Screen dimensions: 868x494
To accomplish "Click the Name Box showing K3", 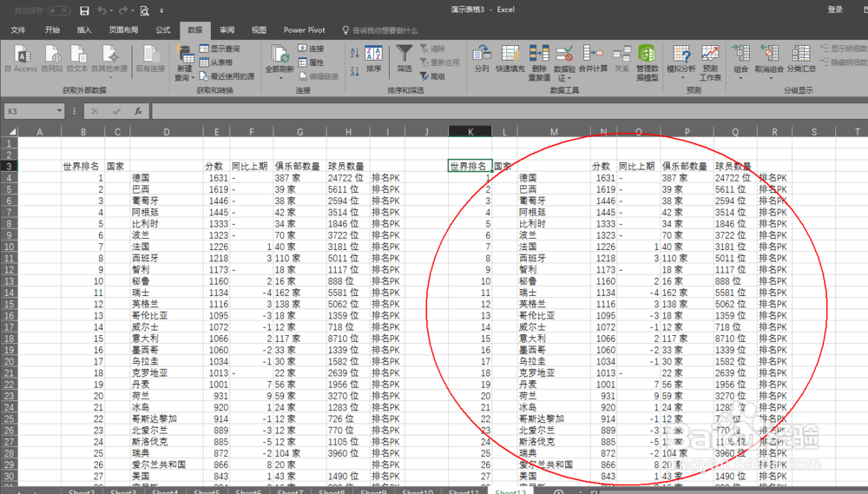I will (x=30, y=111).
